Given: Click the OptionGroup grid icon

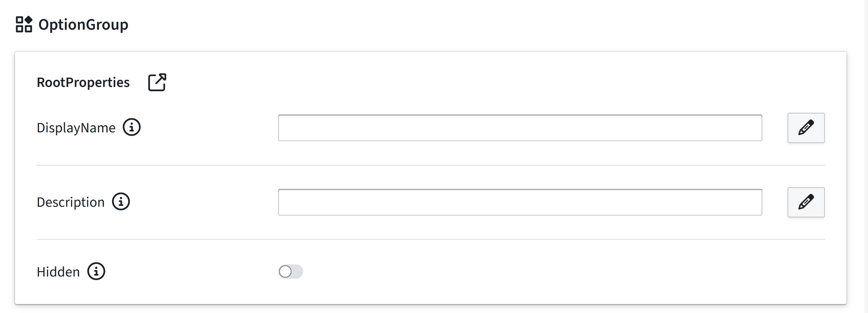Looking at the screenshot, I should click(24, 24).
